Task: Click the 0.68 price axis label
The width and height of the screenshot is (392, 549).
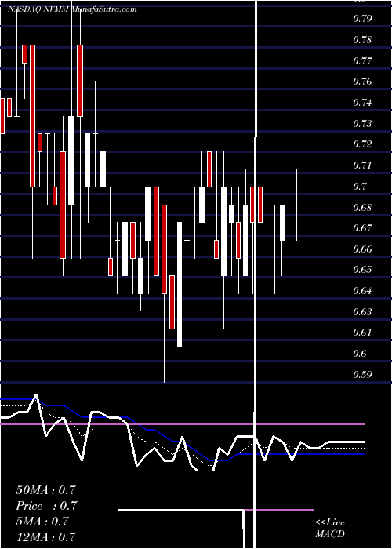Action: 362,207
